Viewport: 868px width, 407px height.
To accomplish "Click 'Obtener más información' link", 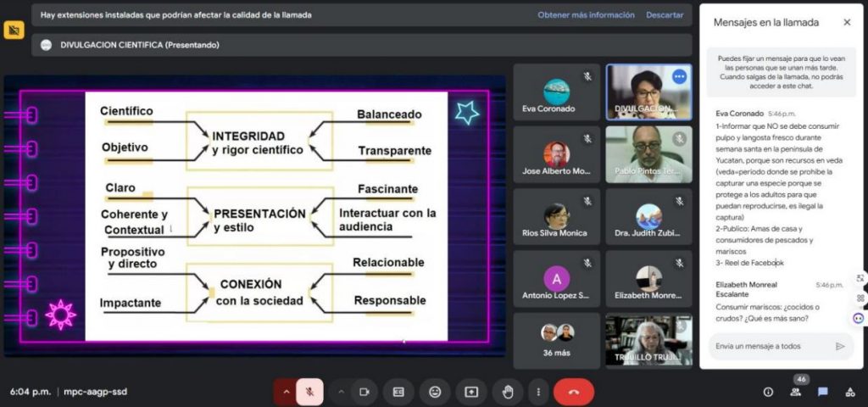I will (586, 15).
